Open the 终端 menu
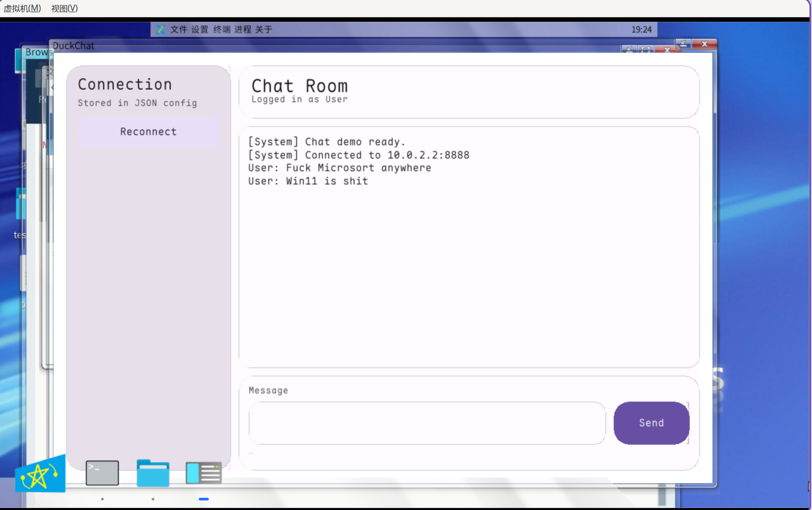 [x=222, y=29]
